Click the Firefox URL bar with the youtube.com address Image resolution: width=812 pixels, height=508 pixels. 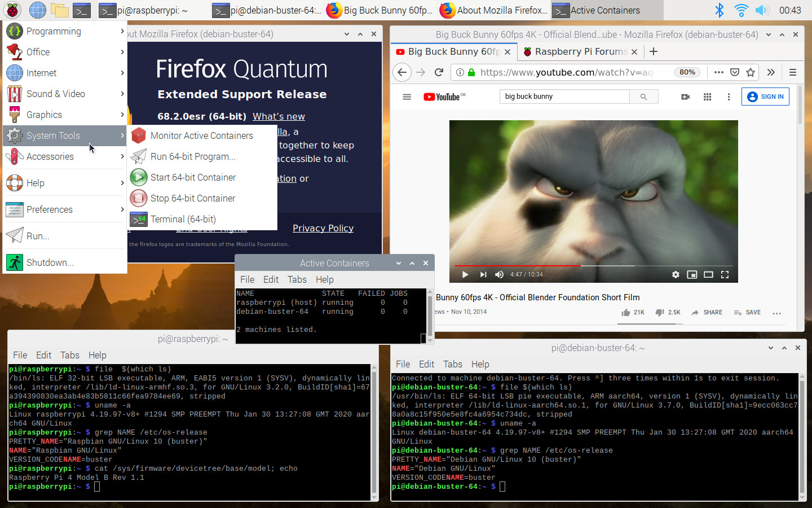click(x=566, y=72)
